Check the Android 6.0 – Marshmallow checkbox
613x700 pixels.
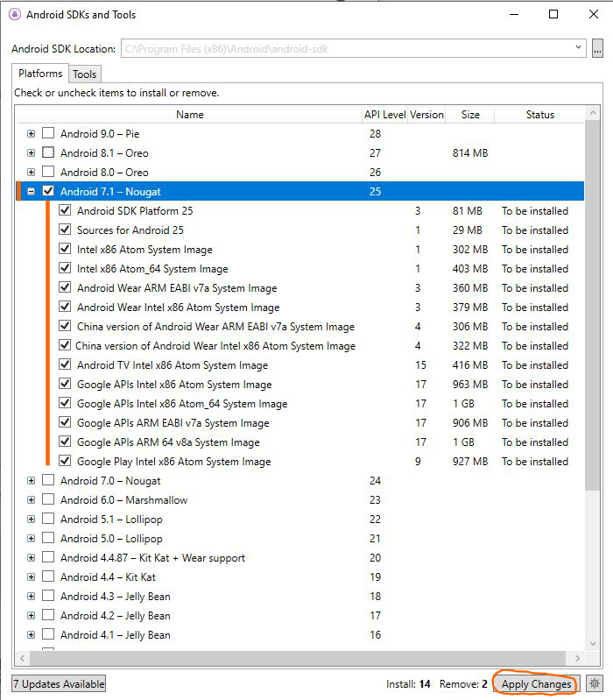48,500
